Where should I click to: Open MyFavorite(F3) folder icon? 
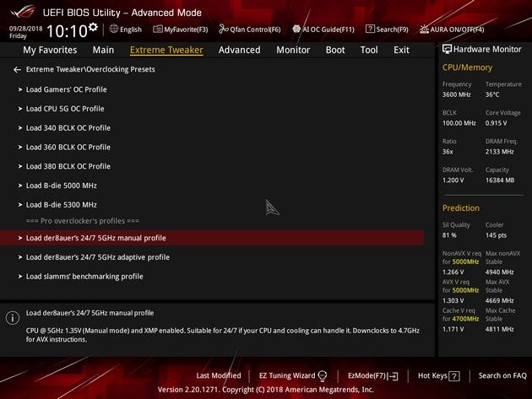pos(157,30)
